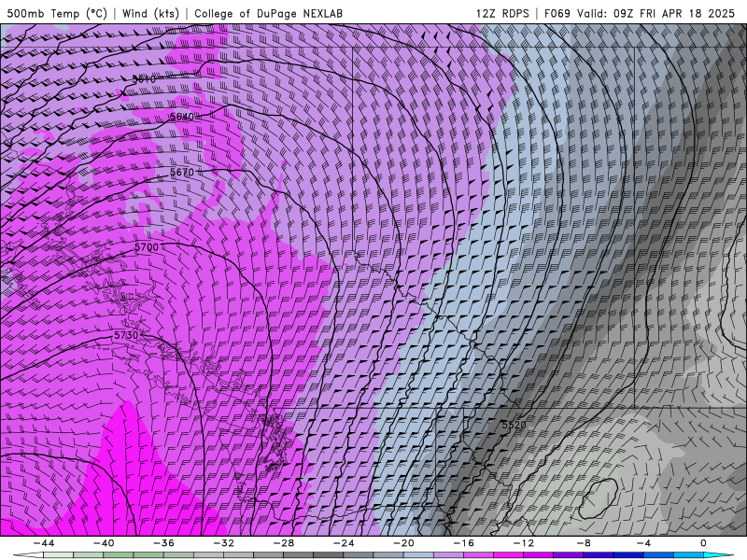
Task: Click the 'Wind (kts)' header label
Action: pos(150,13)
